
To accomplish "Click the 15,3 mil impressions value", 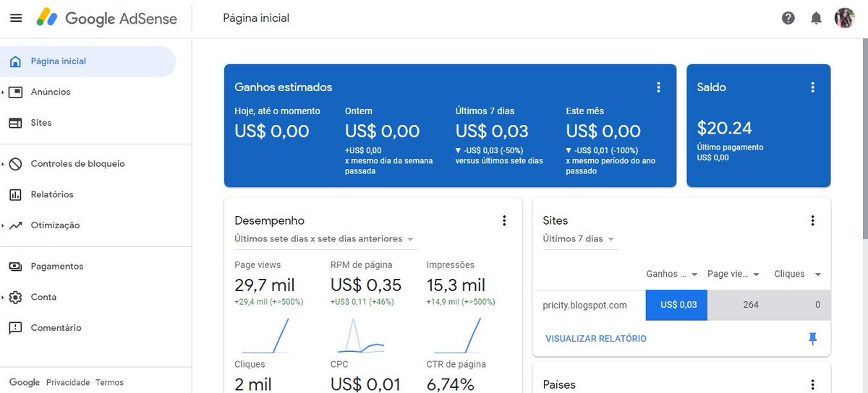I will pyautogui.click(x=456, y=285).
